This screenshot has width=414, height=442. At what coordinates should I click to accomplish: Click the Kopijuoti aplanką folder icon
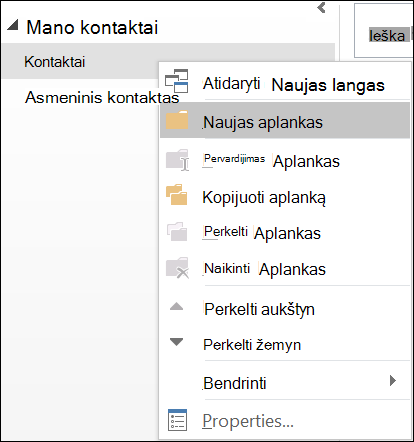pos(177,194)
